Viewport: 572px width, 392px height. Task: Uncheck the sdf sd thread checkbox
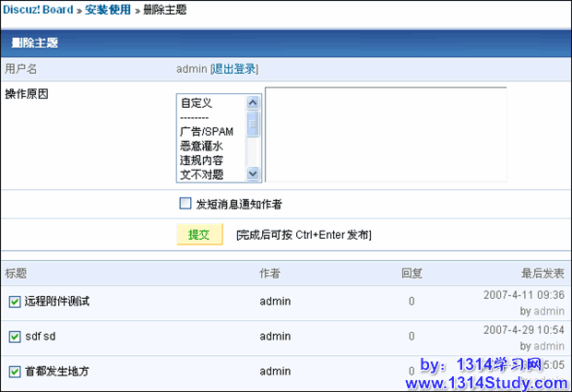coord(14,337)
